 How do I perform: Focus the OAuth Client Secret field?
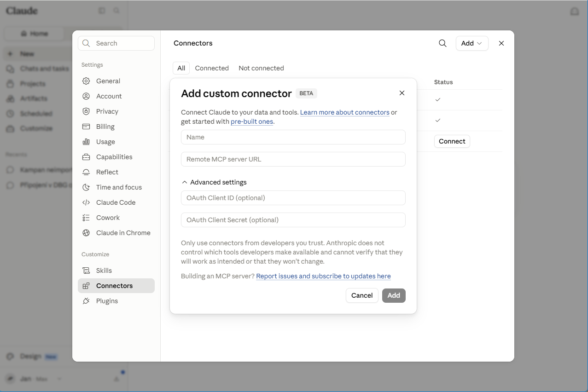[293, 220]
